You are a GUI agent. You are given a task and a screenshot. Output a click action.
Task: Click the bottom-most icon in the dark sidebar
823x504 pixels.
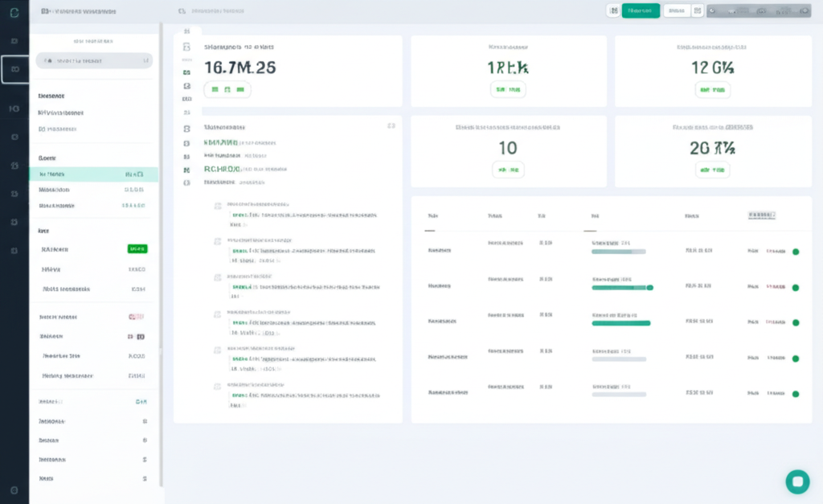pos(14,489)
